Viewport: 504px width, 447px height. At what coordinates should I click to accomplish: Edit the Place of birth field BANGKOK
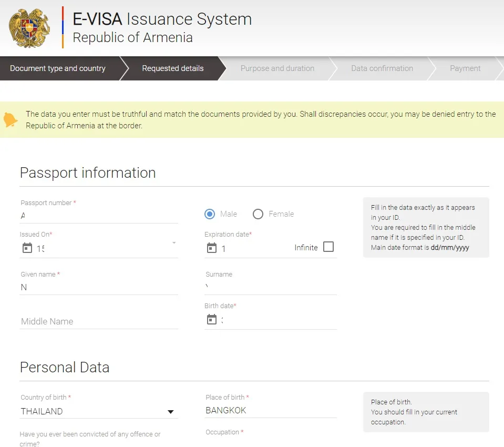pos(271,410)
